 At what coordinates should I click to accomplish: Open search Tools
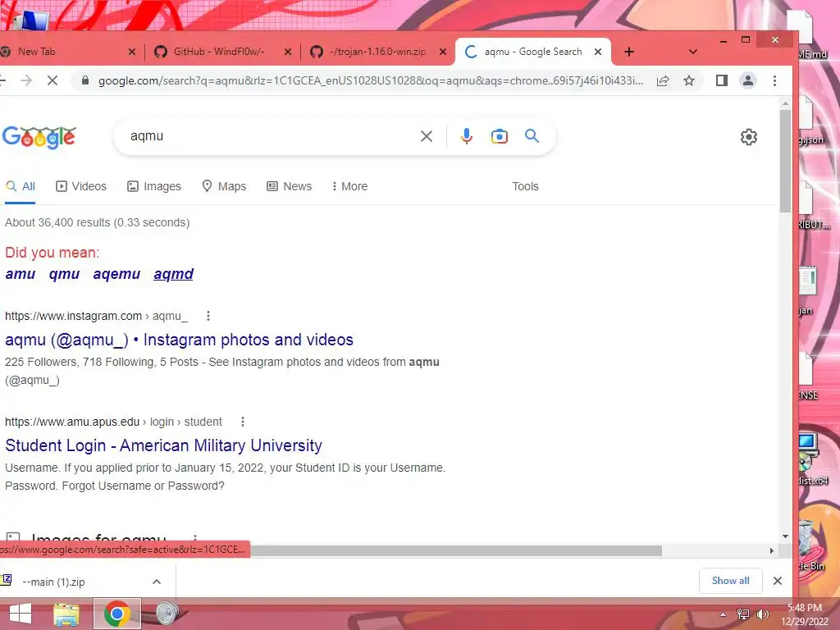(525, 186)
